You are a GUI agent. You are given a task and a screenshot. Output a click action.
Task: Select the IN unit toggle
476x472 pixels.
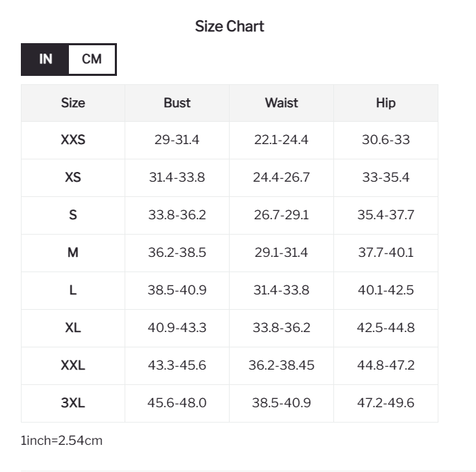(x=45, y=59)
